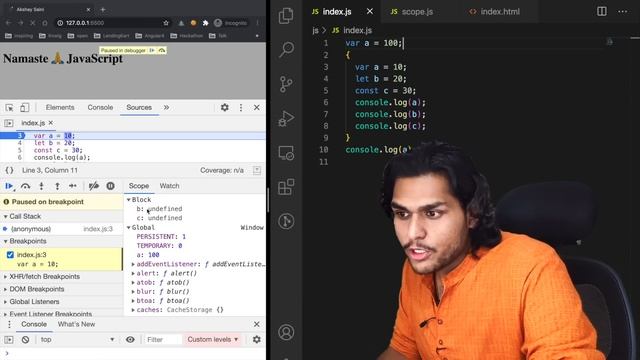640x360 pixels.
Task: Expand the alert function entry
Action: click(x=133, y=273)
